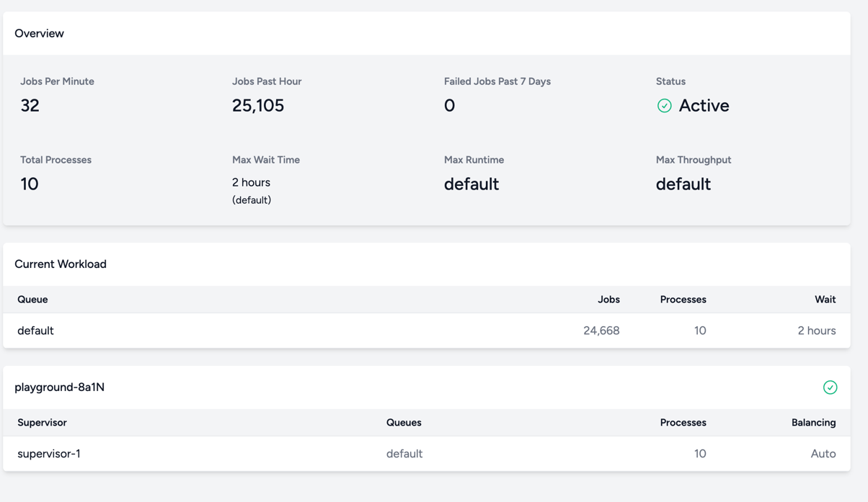Select the Total Processes value 10
868x502 pixels.
point(30,184)
